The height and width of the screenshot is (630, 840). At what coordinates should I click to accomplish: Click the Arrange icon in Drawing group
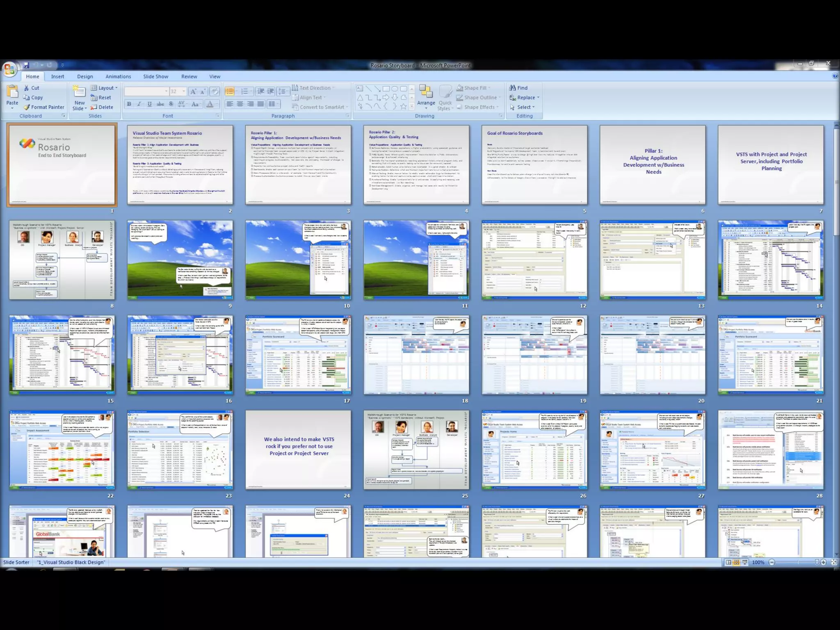click(426, 92)
